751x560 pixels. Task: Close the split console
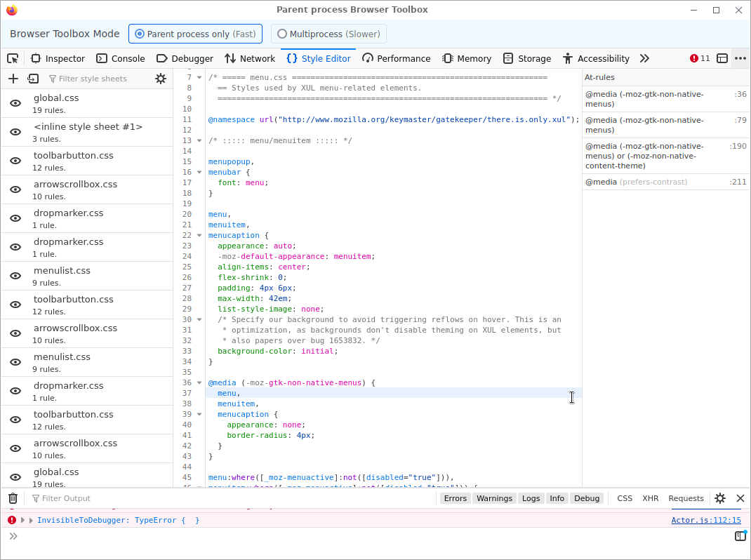740,498
